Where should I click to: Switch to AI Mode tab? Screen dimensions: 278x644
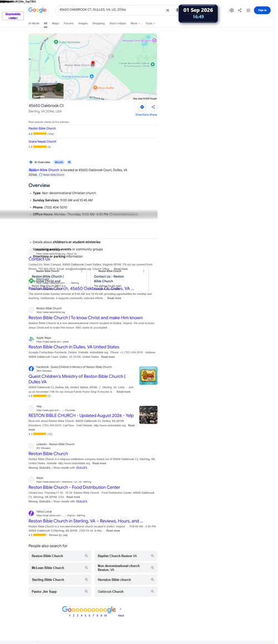click(34, 23)
